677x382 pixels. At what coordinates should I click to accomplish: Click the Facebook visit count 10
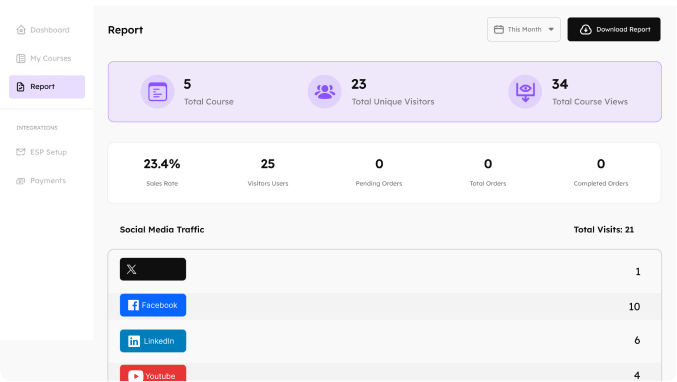pyautogui.click(x=634, y=306)
